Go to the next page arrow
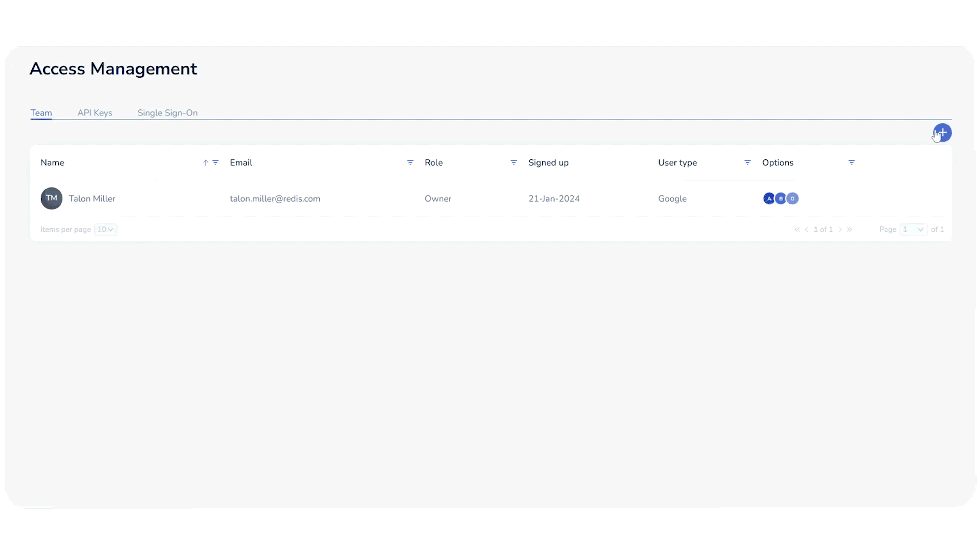 click(x=840, y=229)
